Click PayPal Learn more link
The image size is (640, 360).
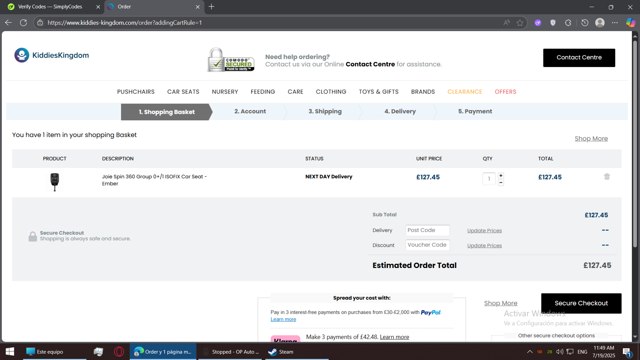pos(283,319)
